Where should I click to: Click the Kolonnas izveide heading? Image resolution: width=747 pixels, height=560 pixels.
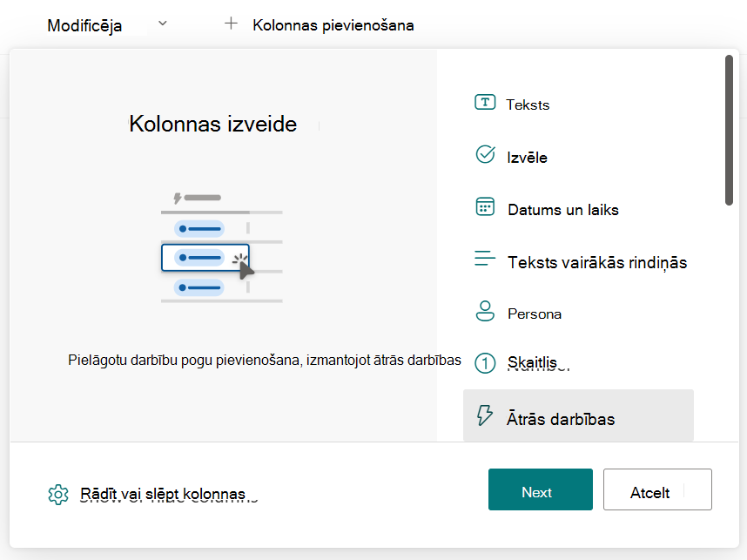click(x=213, y=124)
